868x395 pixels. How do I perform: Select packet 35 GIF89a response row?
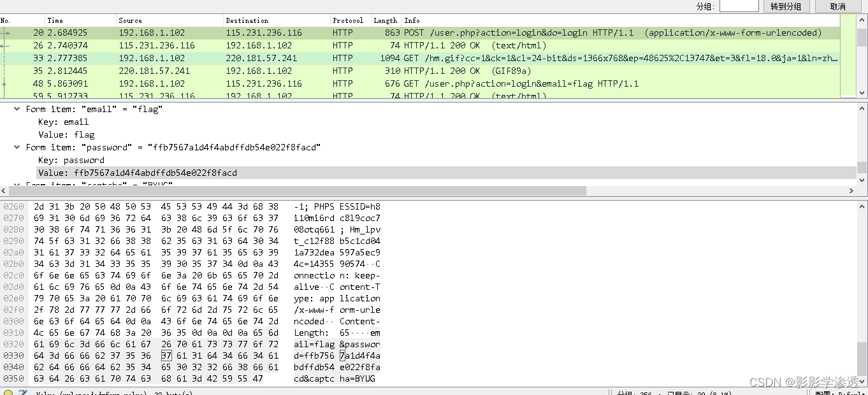(420, 71)
